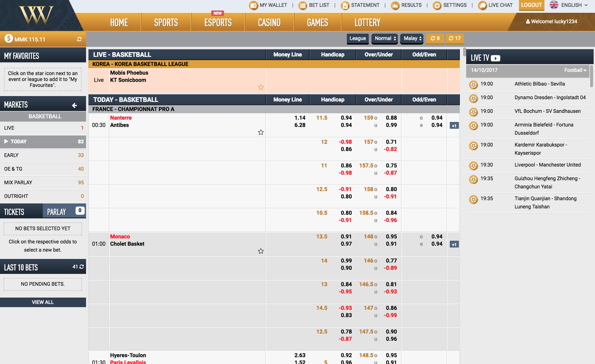Switch to the Parlay tab
This screenshot has height=364, width=595.
pyautogui.click(x=57, y=212)
